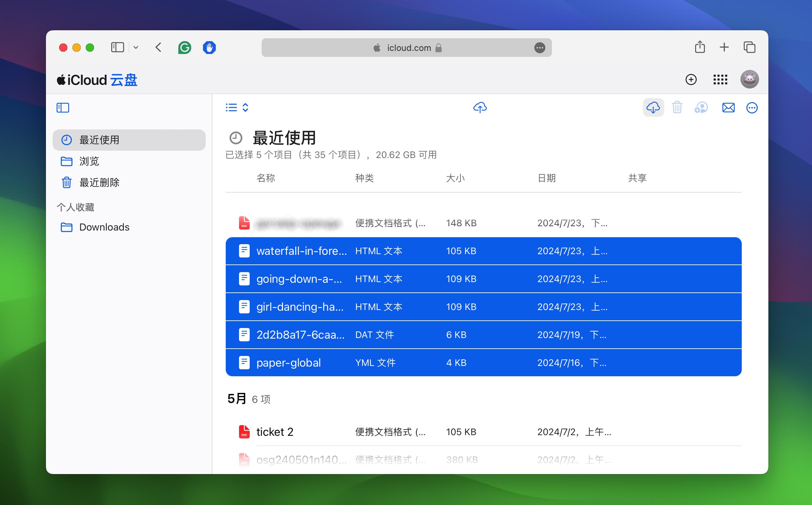Click the 共享 column header
This screenshot has height=505, width=812.
(x=637, y=178)
